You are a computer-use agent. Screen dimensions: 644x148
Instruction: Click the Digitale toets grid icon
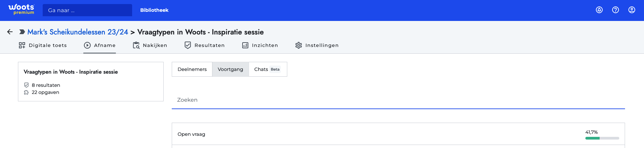(22, 45)
